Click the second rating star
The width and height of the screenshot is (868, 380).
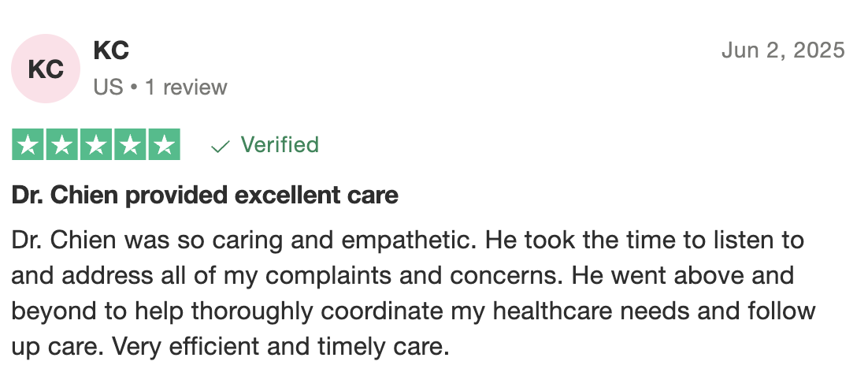62,145
